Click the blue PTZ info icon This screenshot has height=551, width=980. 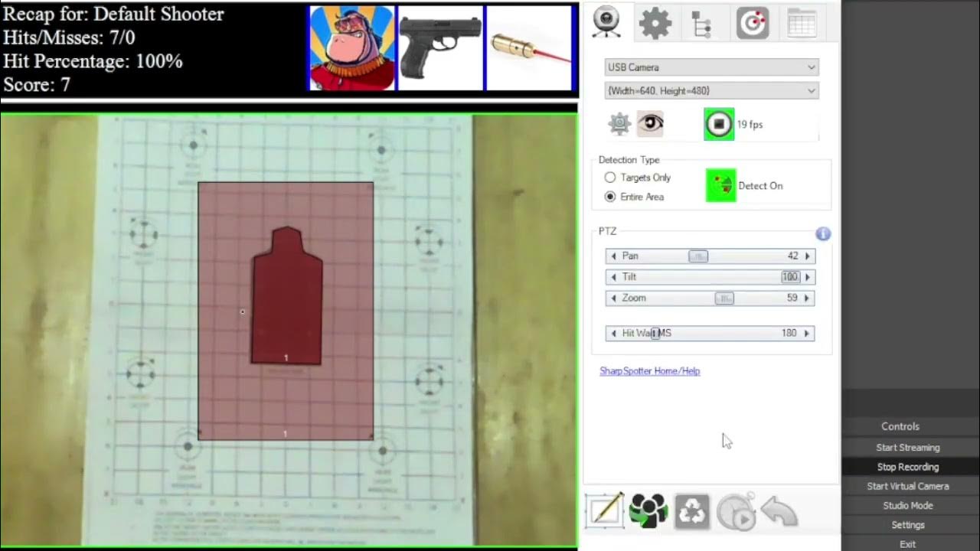(x=823, y=233)
